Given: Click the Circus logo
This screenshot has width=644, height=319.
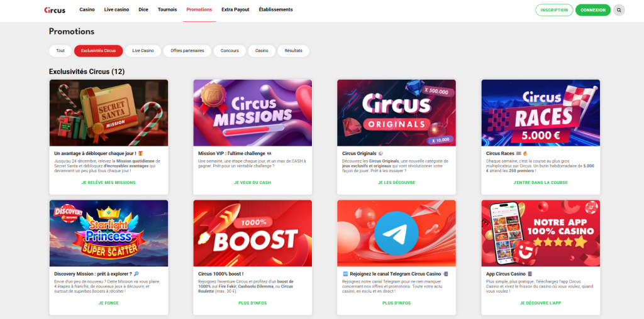Looking at the screenshot, I should coord(55,10).
